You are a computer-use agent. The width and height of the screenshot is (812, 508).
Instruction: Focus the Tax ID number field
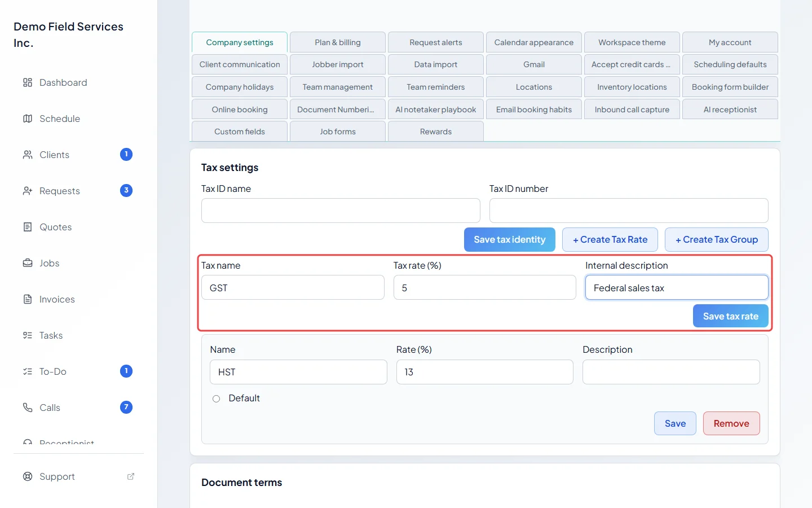(x=629, y=211)
